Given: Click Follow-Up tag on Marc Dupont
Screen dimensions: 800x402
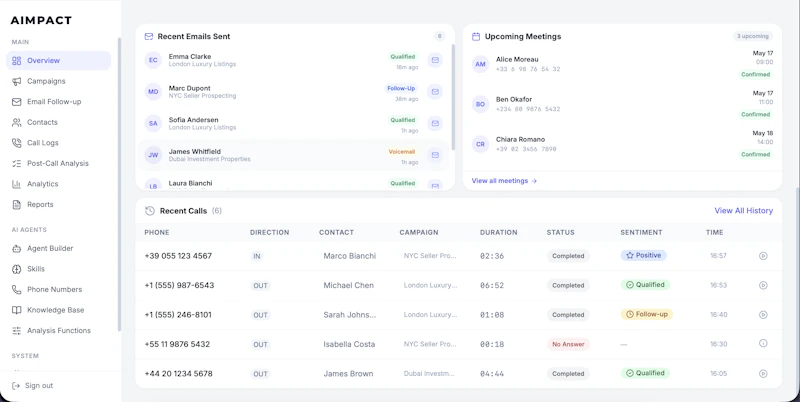Looking at the screenshot, I should tap(401, 88).
